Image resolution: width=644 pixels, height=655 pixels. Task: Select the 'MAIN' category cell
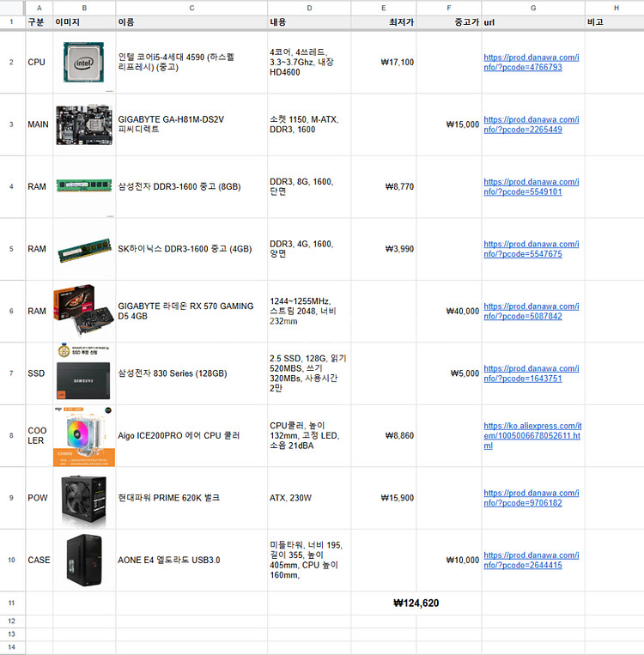pyautogui.click(x=39, y=124)
